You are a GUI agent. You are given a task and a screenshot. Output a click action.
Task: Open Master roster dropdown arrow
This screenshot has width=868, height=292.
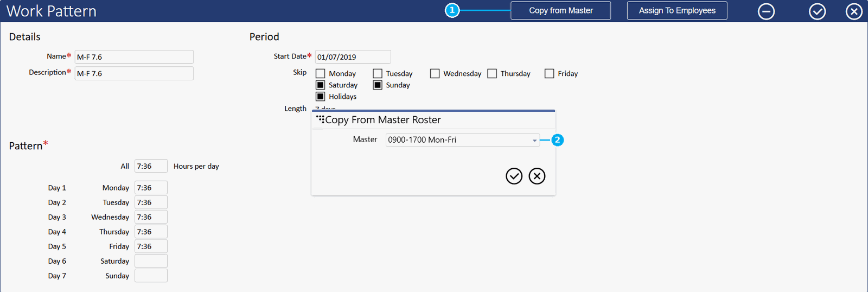(x=534, y=140)
